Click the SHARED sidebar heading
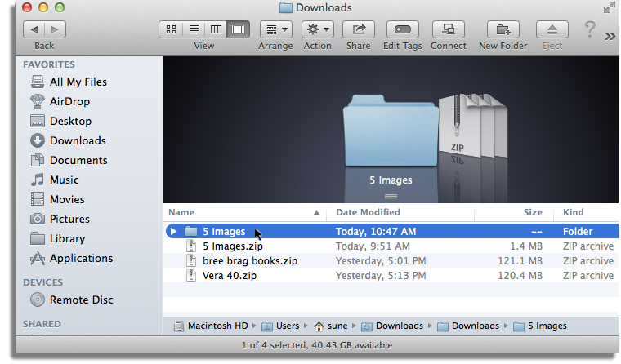 [x=42, y=324]
